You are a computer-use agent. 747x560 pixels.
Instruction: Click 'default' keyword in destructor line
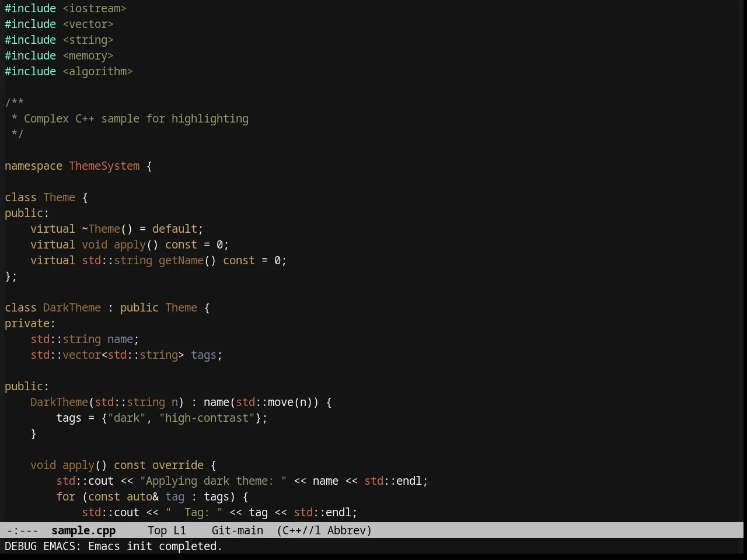pos(174,229)
